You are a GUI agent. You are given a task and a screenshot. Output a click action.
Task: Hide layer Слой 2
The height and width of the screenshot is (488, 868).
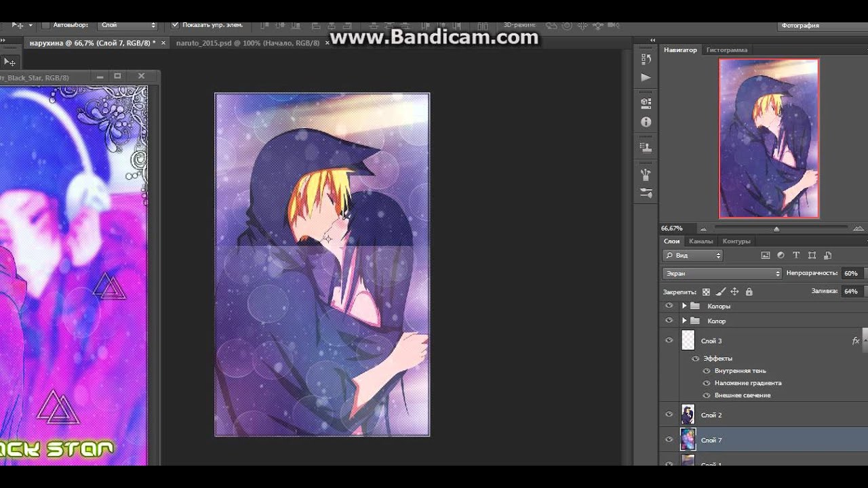tap(669, 414)
